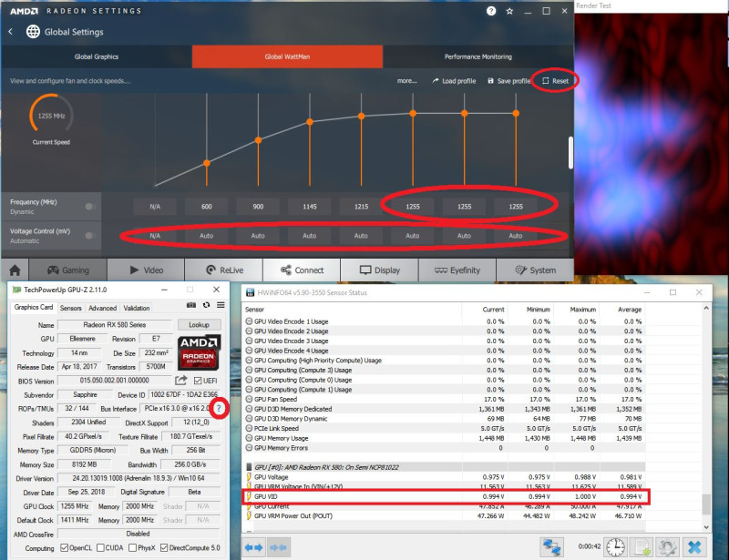Open the GPU-Z hamburger menu
729x560 pixels.
(x=221, y=305)
